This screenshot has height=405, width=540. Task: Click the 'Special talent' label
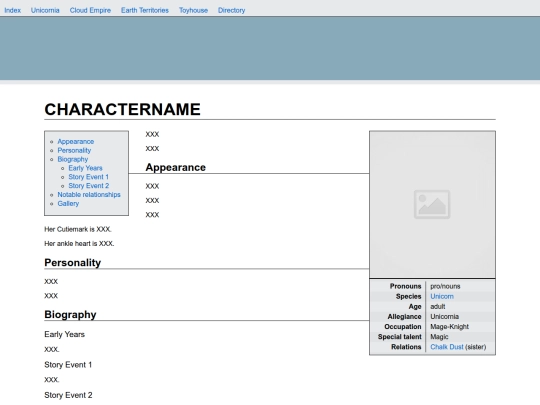(x=399, y=337)
